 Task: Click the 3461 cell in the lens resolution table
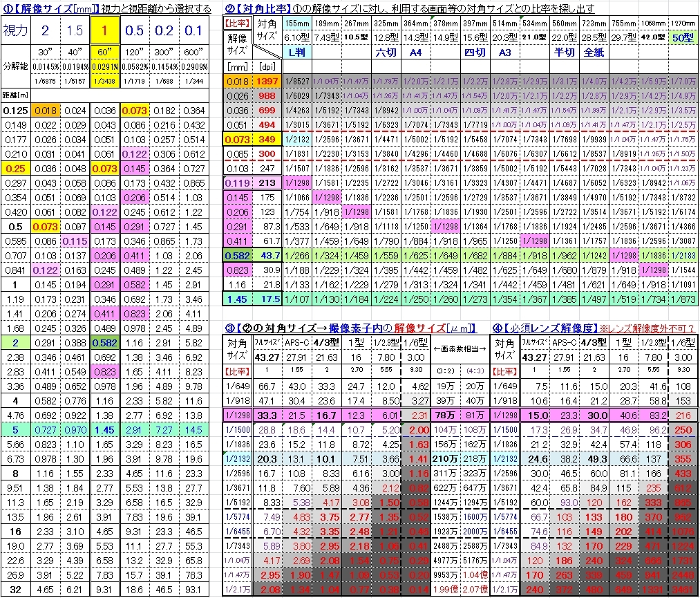[x=683, y=590]
